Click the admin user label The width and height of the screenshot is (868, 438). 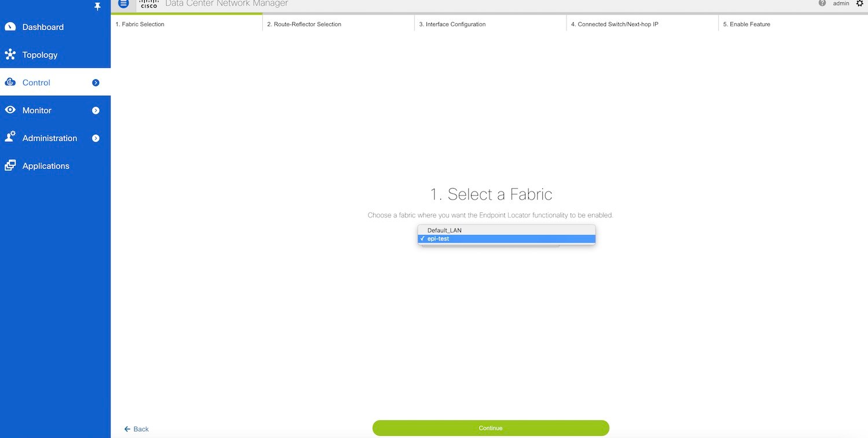pyautogui.click(x=841, y=3)
